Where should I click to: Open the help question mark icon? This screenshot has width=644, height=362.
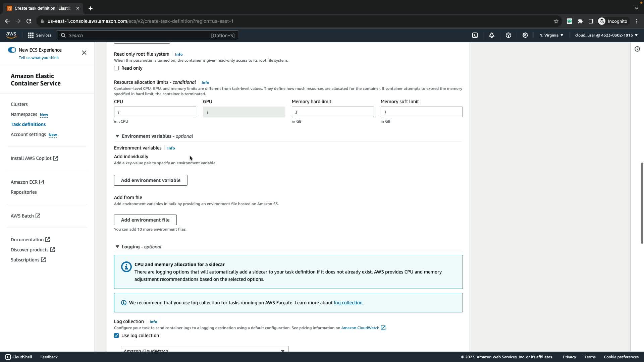[x=508, y=35]
